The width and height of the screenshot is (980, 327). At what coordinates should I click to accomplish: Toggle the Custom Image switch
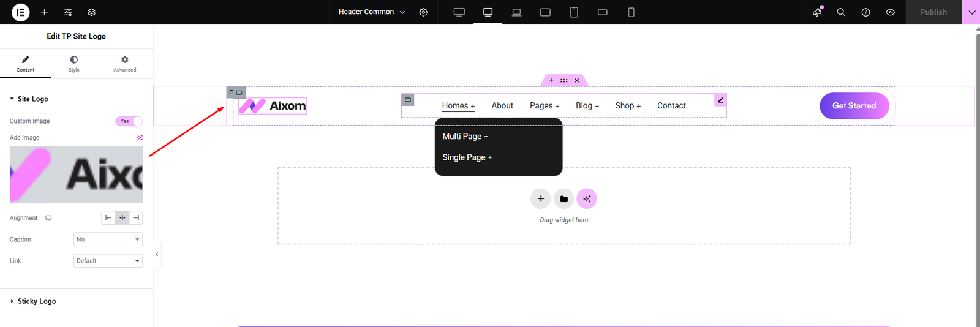[129, 121]
